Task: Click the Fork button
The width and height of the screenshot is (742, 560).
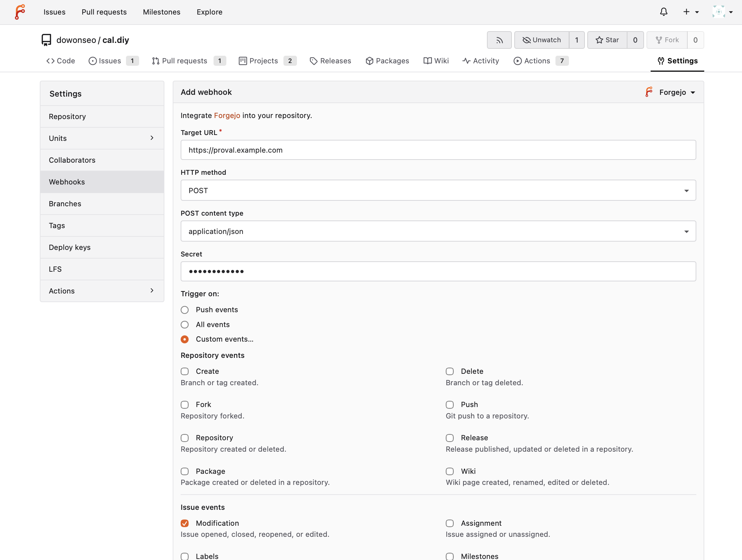Action: click(667, 40)
